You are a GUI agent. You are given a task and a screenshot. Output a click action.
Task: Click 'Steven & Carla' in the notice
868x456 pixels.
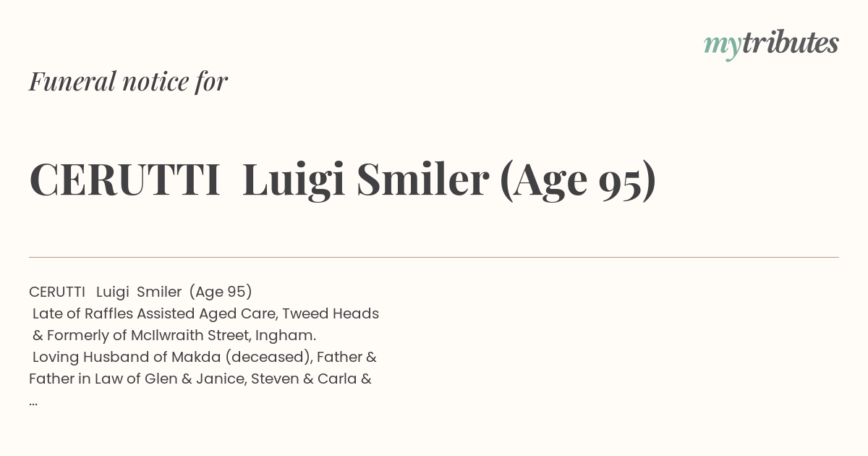(305, 379)
